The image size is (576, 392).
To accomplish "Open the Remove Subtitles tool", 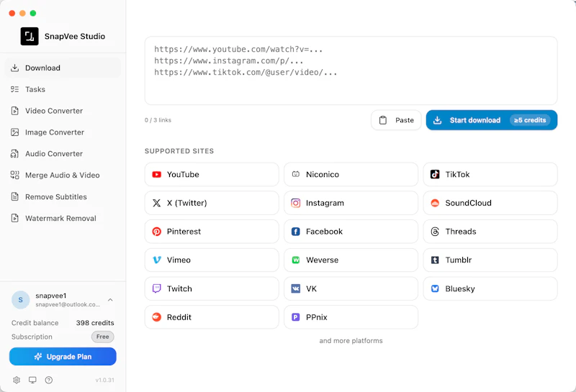I will tap(63, 197).
